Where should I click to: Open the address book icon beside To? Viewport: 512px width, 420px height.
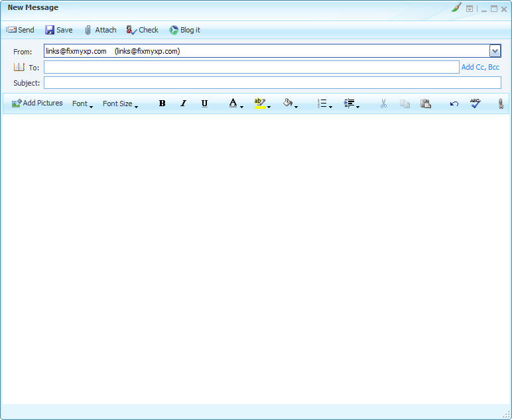point(19,67)
